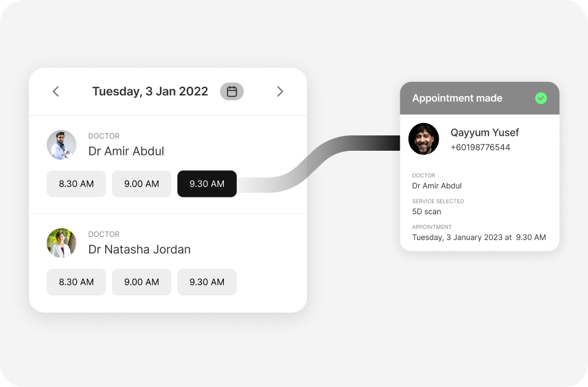Select the 5D scan service text
Screen dimensions: 588x387
point(426,212)
